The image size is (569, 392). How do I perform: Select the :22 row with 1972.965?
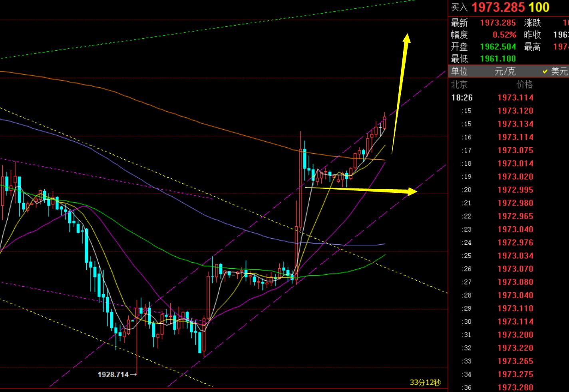click(x=509, y=216)
